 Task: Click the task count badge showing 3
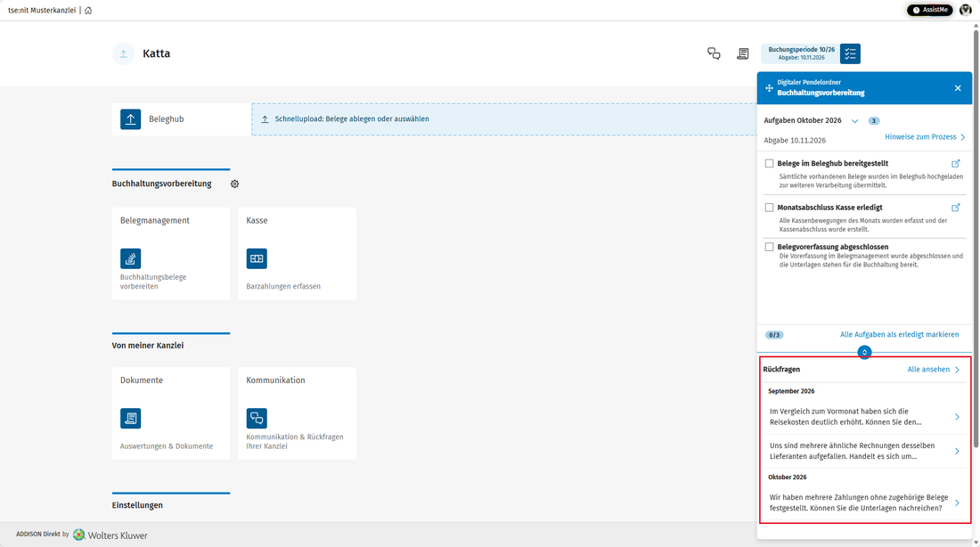[874, 120]
